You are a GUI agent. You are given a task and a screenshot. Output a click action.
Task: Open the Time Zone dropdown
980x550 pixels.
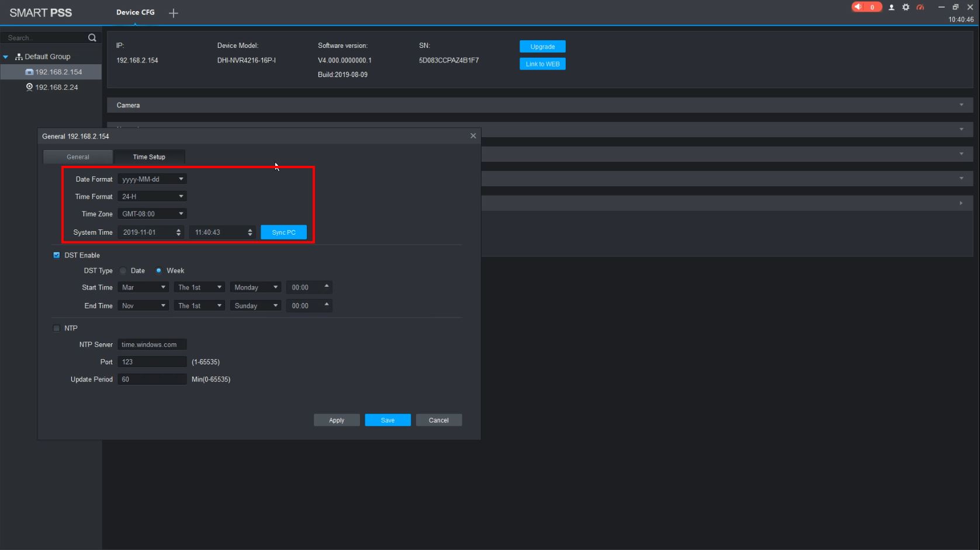coord(152,214)
